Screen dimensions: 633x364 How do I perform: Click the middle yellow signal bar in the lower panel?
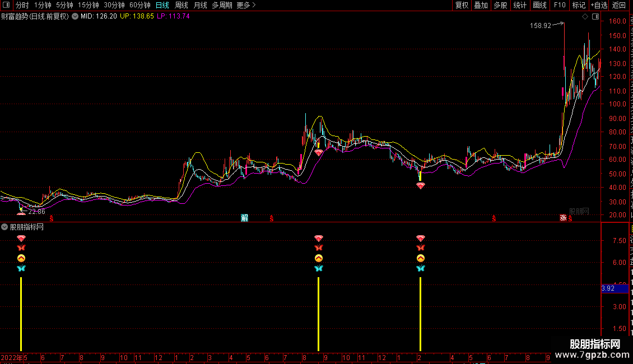[x=318, y=314]
